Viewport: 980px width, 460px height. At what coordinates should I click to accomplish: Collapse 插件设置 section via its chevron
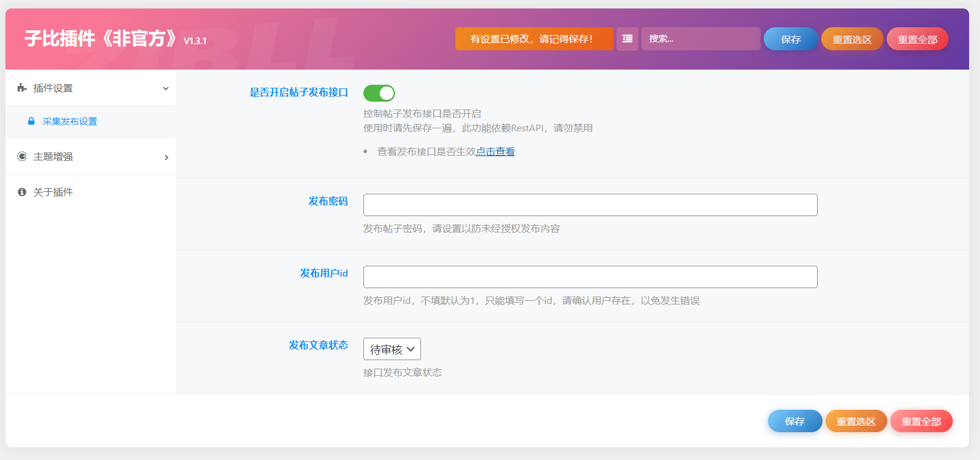coord(166,88)
